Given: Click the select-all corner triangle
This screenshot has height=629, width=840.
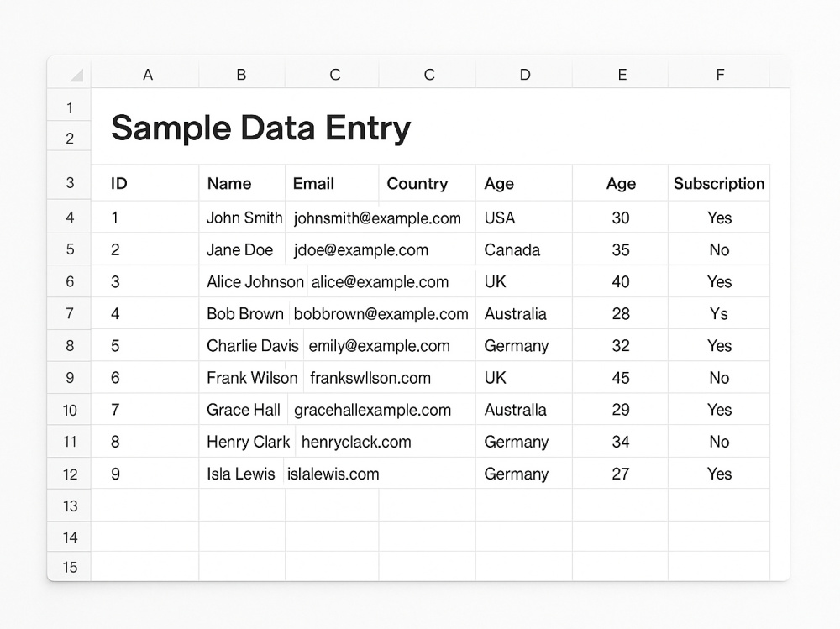Looking at the screenshot, I should 76,76.
